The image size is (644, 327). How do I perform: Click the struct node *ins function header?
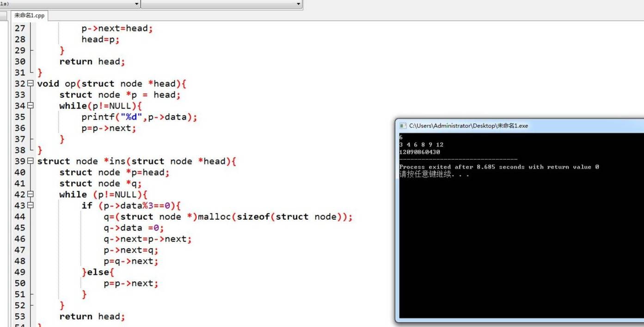(136, 161)
